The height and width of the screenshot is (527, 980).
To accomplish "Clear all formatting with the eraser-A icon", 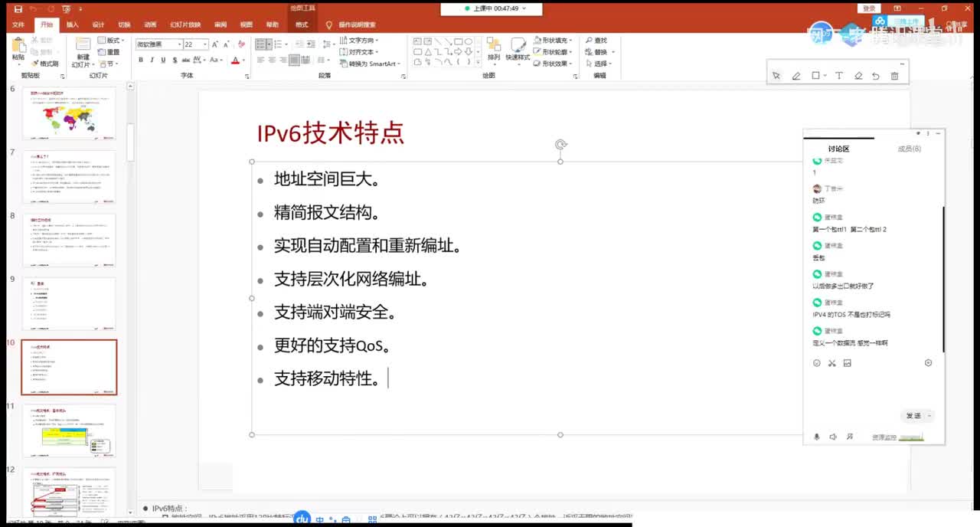I will pyautogui.click(x=242, y=44).
